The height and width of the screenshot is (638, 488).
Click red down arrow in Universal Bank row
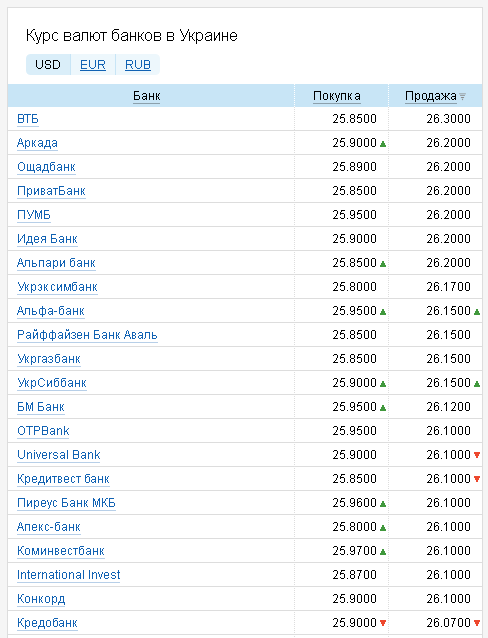coord(477,455)
